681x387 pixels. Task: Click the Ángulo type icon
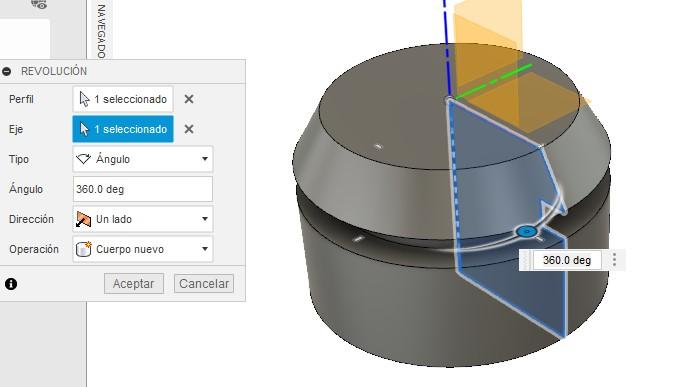[x=83, y=159]
